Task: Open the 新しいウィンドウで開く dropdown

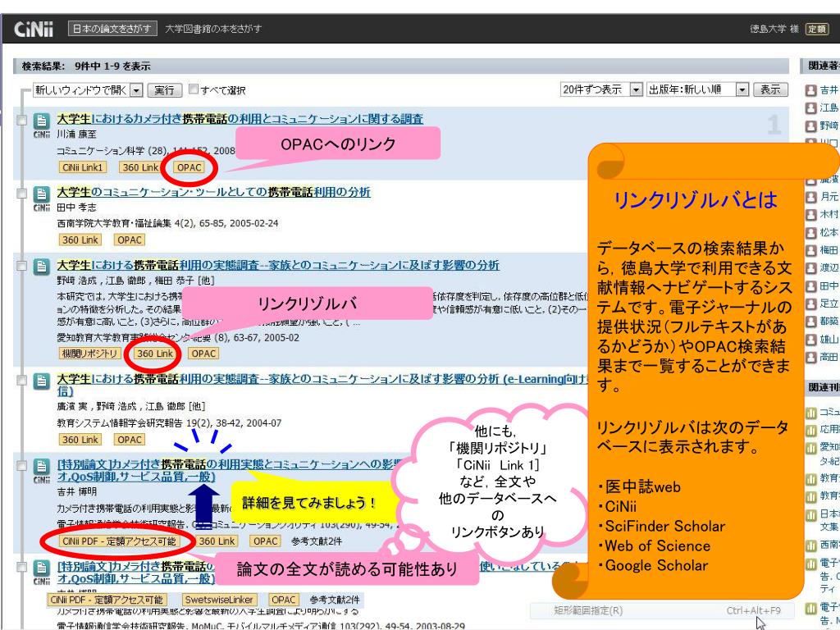Action: click(88, 90)
